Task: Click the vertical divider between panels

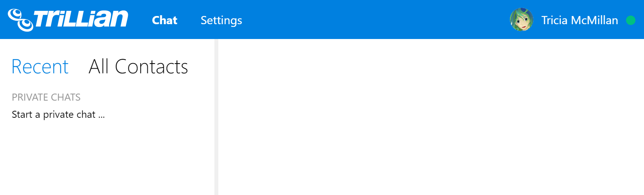Action: (216, 117)
